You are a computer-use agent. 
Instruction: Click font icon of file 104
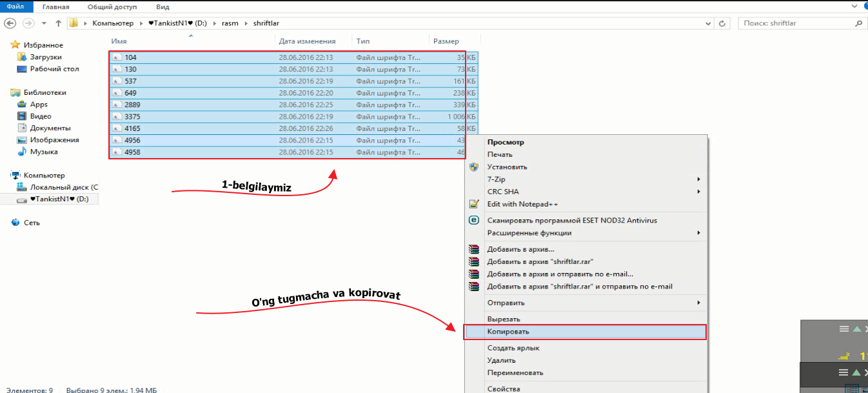point(117,57)
